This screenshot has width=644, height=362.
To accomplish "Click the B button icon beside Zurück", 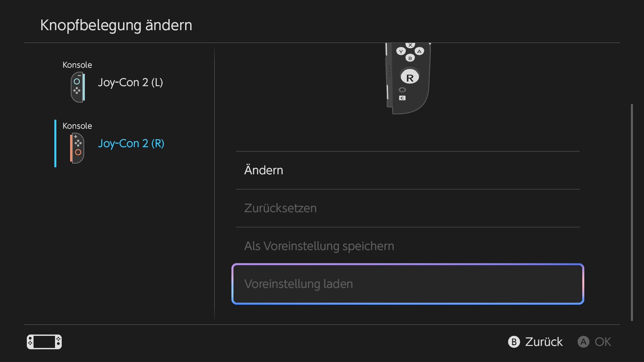I will [x=514, y=342].
